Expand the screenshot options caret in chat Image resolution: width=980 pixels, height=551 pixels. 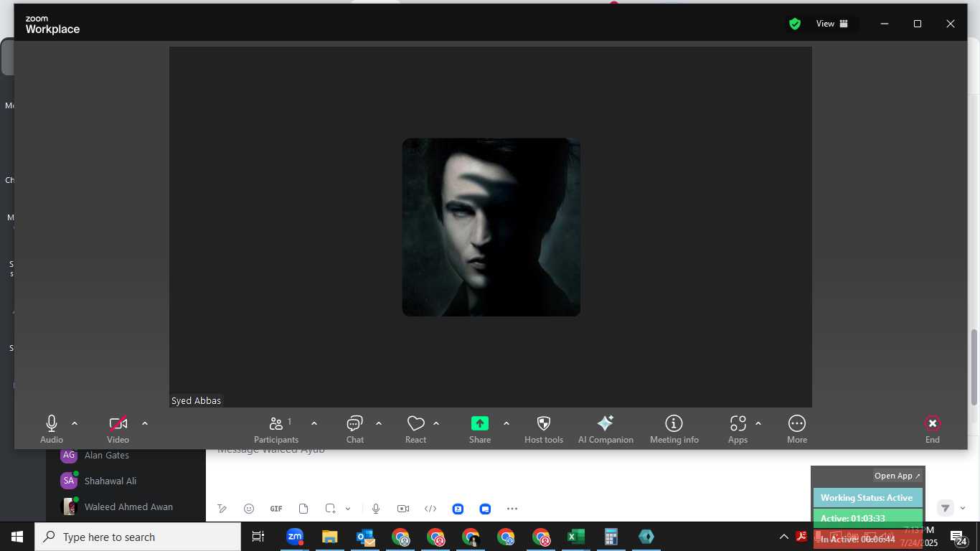(348, 509)
